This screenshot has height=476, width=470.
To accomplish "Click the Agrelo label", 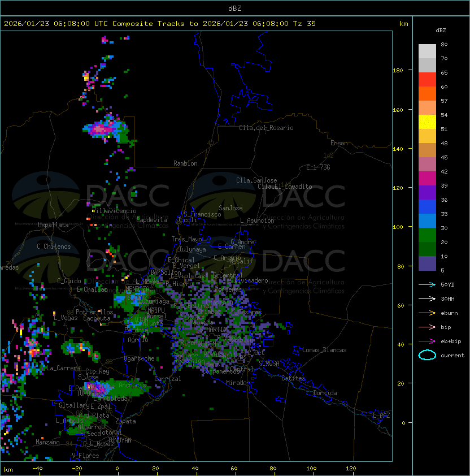I will (x=138, y=340).
